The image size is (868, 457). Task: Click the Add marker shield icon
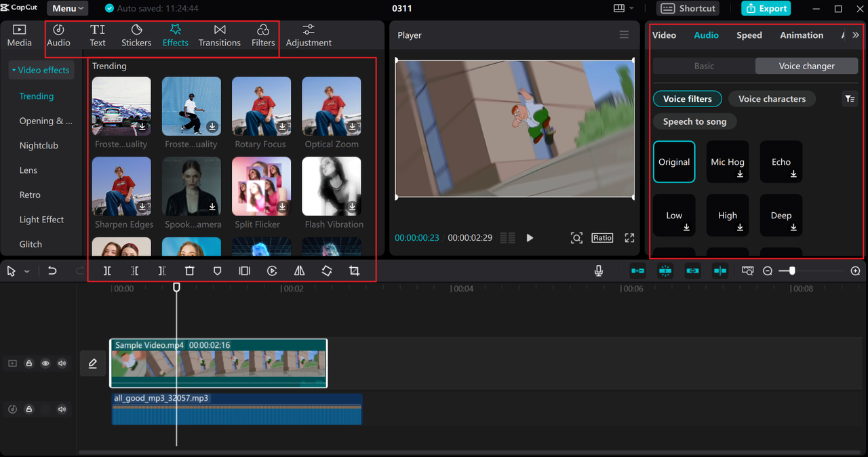pos(217,271)
